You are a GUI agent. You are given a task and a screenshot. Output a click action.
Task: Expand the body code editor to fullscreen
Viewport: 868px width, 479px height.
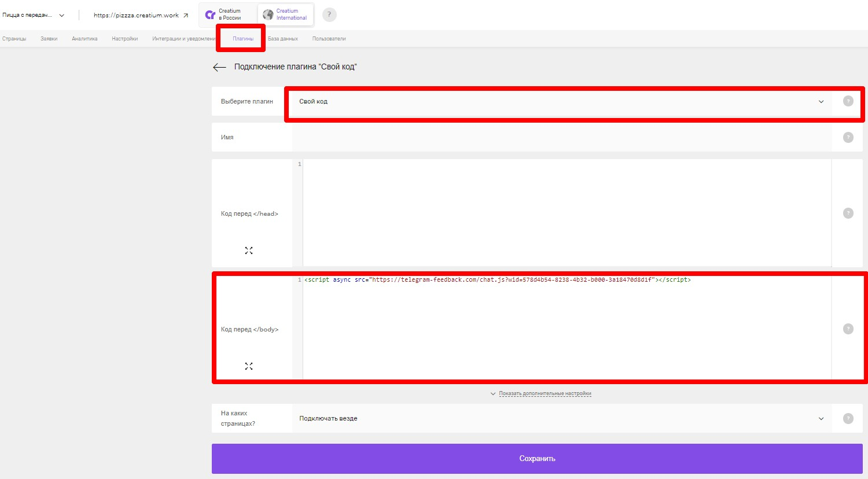[249, 366]
